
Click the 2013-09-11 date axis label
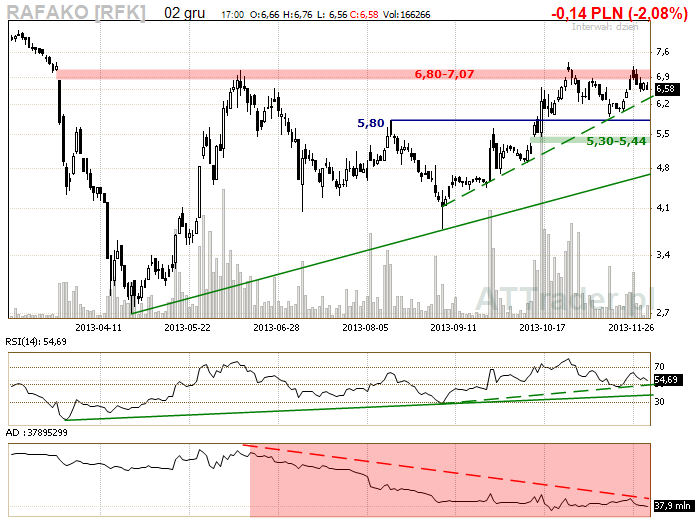[x=454, y=328]
